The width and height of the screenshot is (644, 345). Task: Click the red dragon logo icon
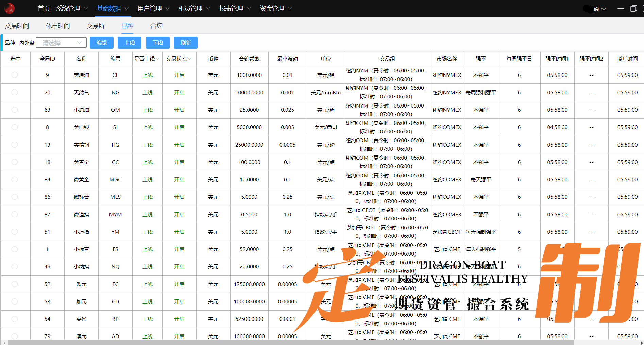9,8
